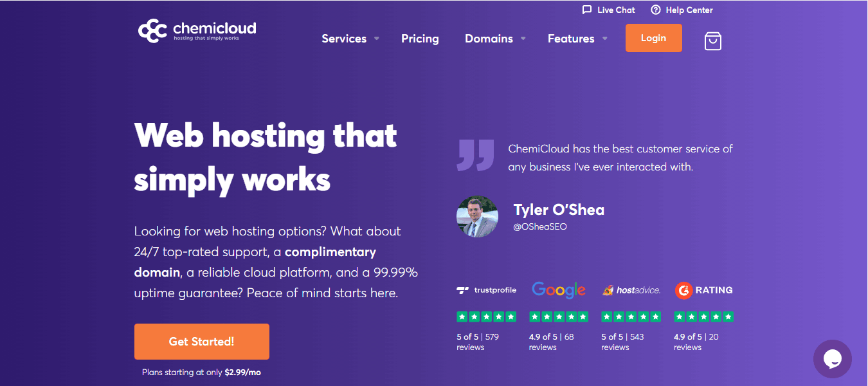
Task: Click the Help Center question mark icon
Action: (x=656, y=10)
